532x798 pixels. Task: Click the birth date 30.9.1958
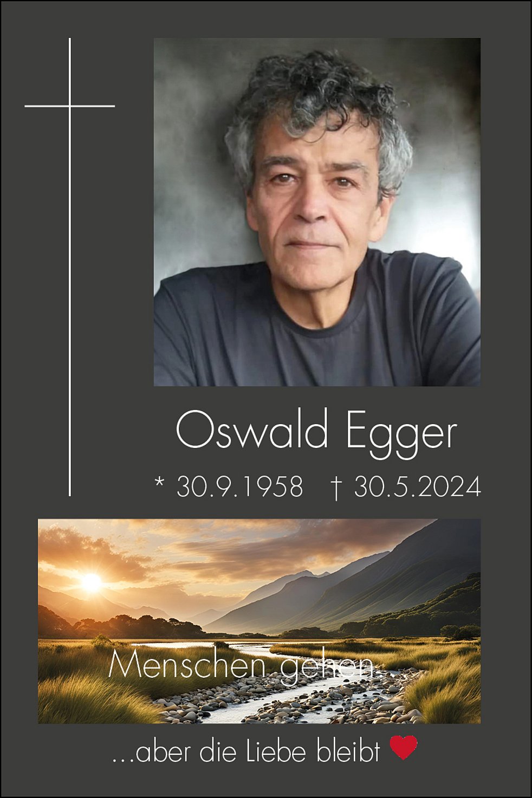[x=239, y=486]
